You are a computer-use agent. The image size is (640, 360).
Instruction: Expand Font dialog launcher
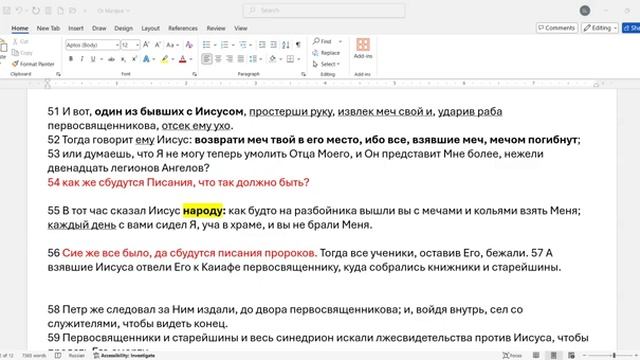point(194,74)
